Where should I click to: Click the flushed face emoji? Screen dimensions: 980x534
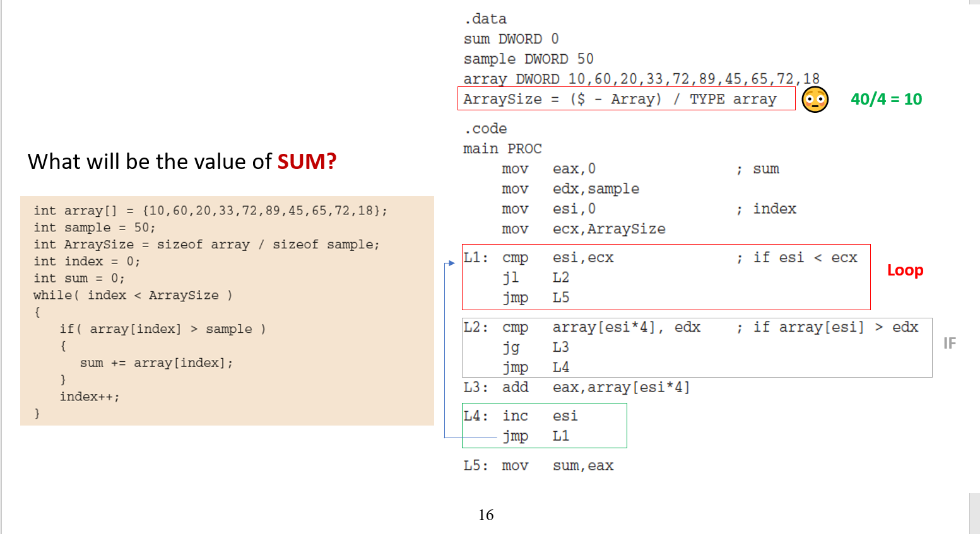click(x=815, y=100)
